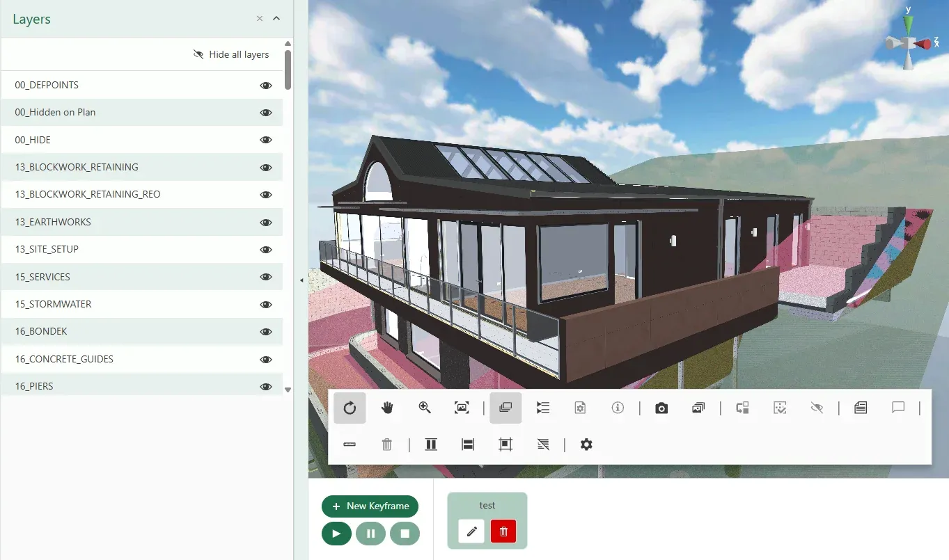Open the document sheets icon

tap(861, 408)
